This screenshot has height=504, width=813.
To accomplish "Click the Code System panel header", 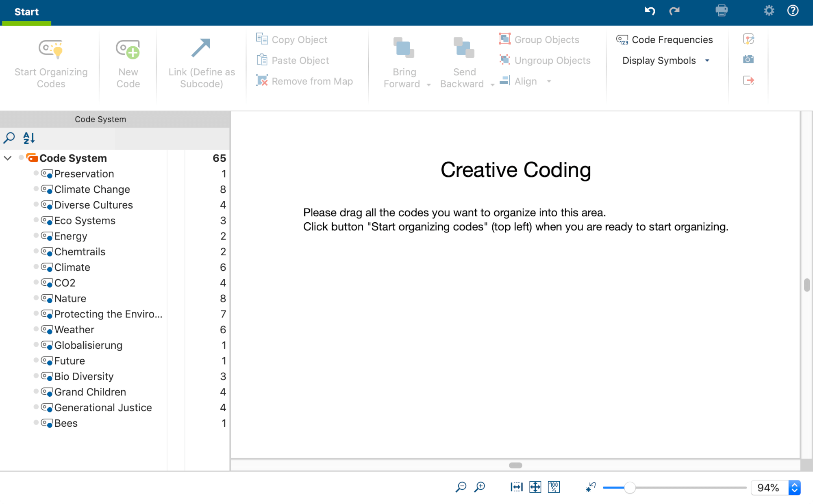I will coord(115,119).
